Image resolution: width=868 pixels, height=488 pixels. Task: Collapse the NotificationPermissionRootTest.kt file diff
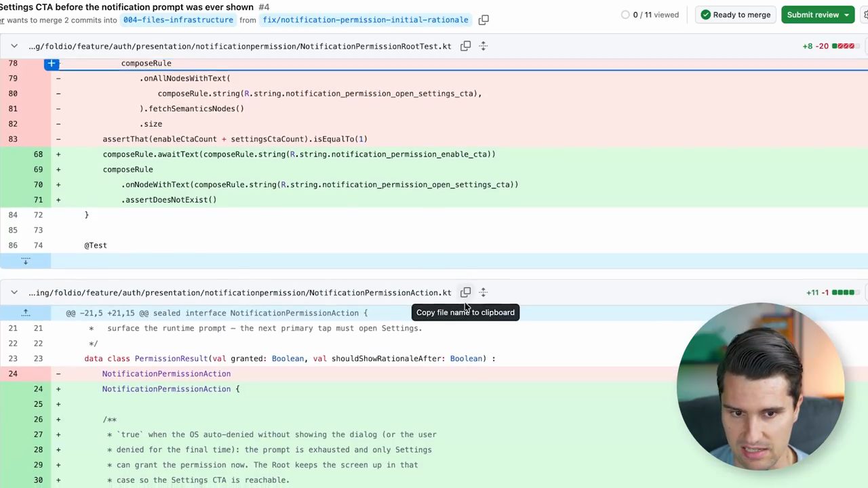(x=14, y=46)
